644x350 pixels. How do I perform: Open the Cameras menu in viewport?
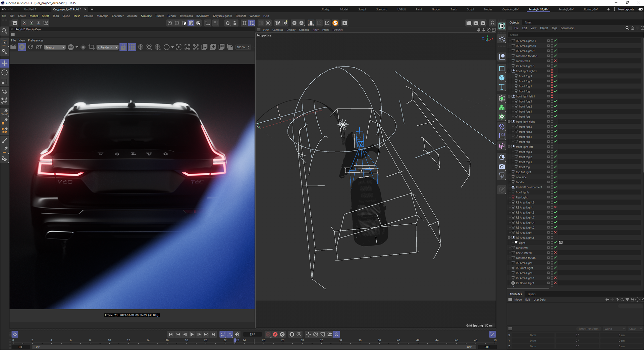277,30
